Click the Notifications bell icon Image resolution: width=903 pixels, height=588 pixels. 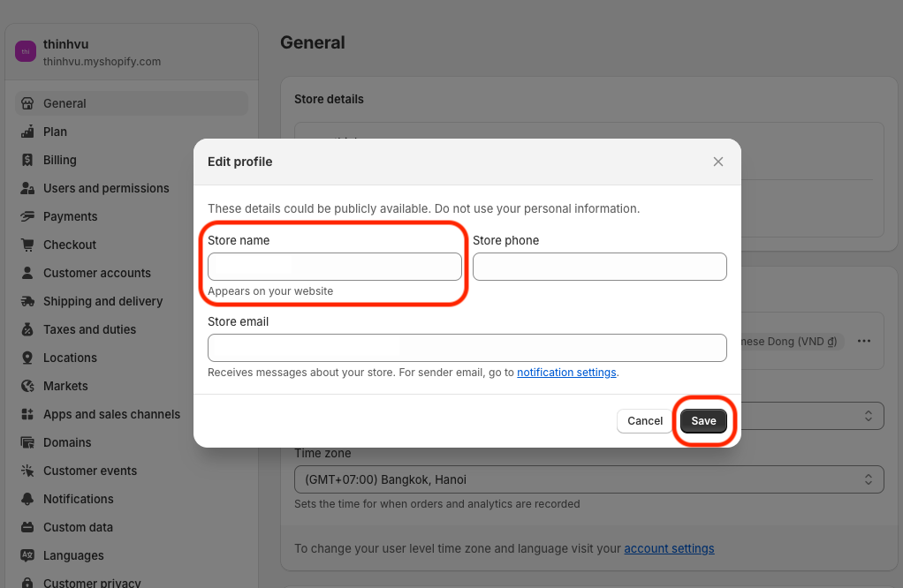click(27, 499)
